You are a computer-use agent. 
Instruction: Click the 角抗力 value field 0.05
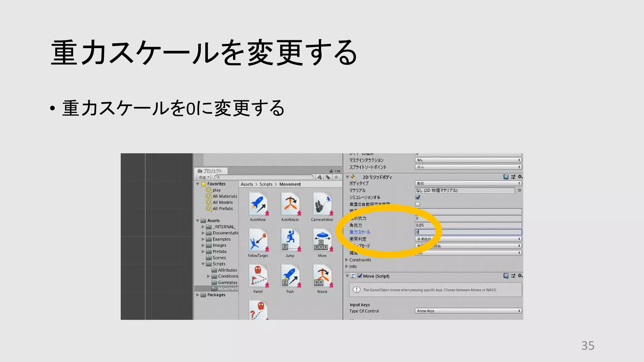468,225
